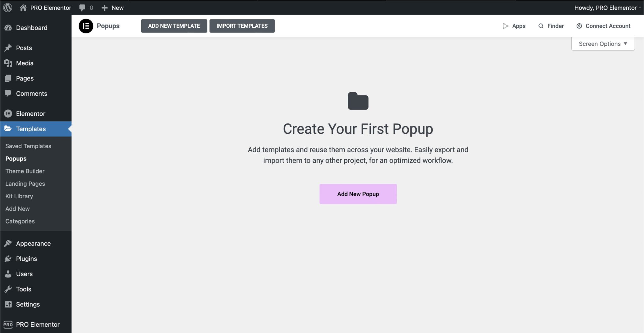Open the Howdy, PRO Elementor user menu

click(606, 8)
